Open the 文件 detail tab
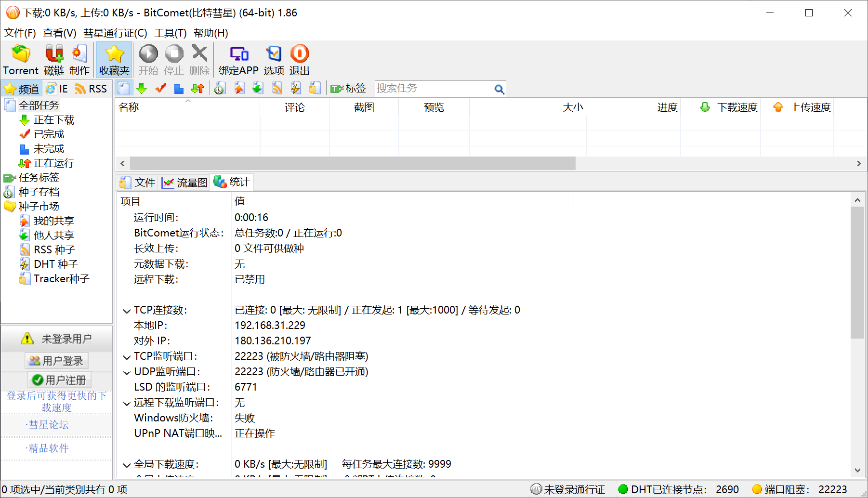The height and width of the screenshot is (498, 868). coord(138,183)
